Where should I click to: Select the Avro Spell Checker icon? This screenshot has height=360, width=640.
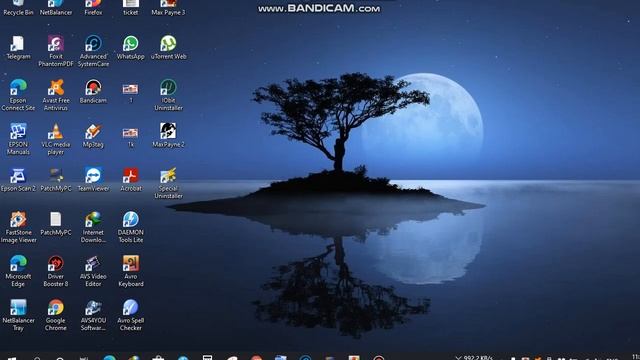pyautogui.click(x=131, y=308)
